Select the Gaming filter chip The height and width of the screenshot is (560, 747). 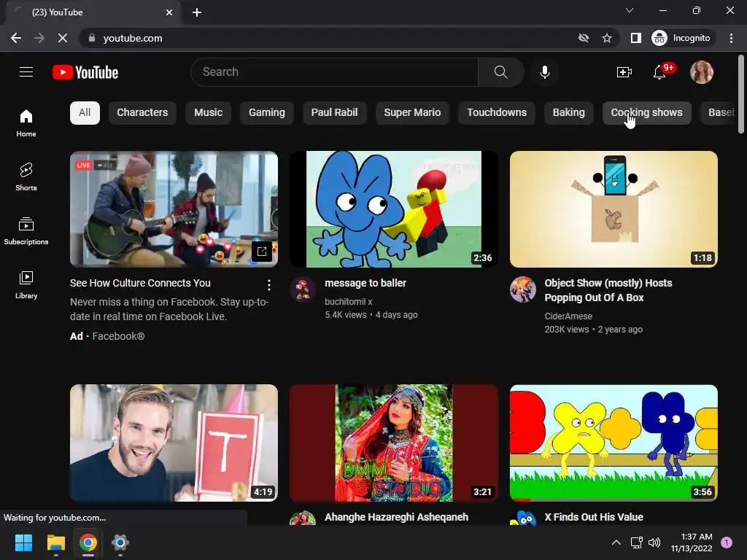(x=267, y=113)
